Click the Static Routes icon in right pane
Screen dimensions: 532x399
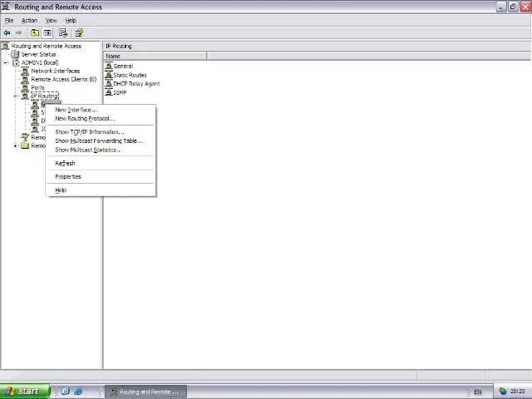(x=109, y=75)
